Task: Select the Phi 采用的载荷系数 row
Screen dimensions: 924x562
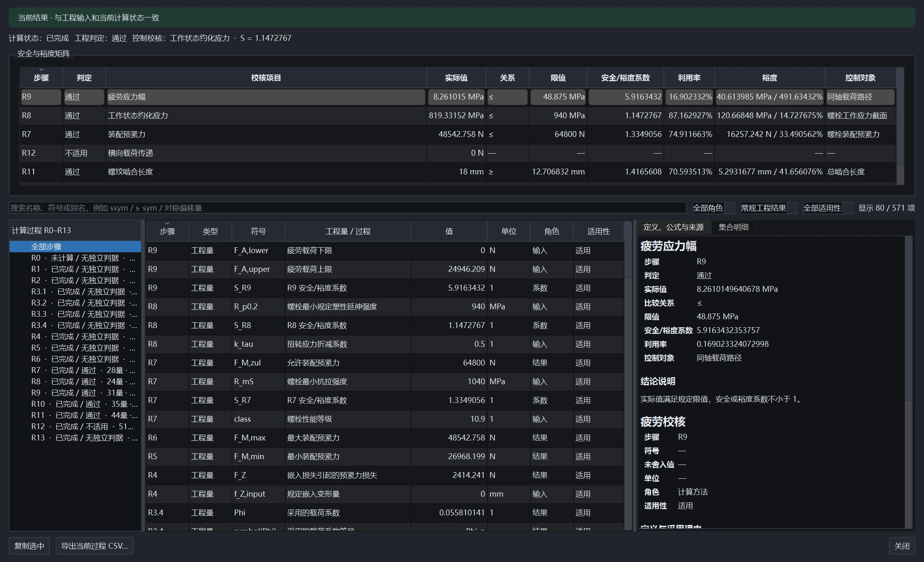Action: point(385,513)
